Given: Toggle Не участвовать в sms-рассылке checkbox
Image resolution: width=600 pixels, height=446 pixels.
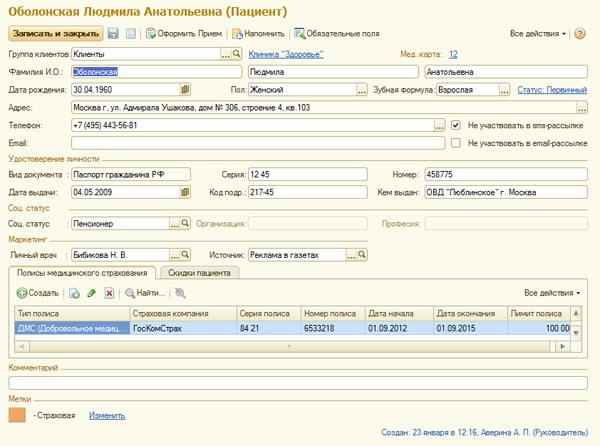Looking at the screenshot, I should click(455, 125).
